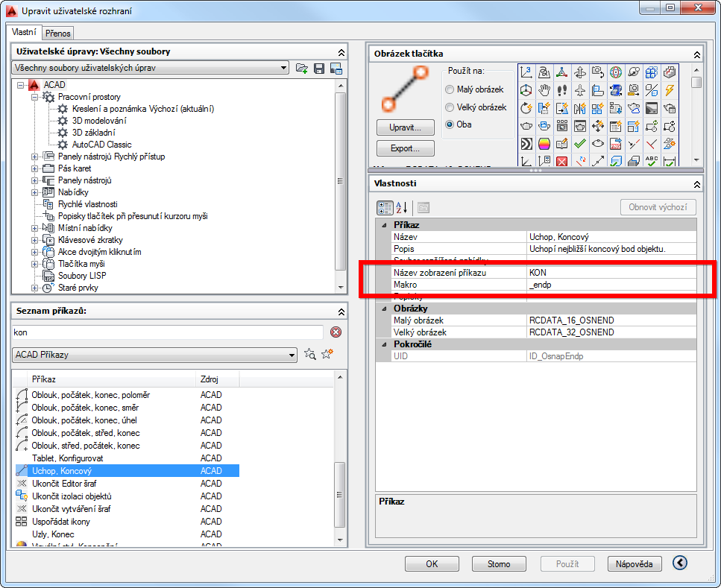Select the 'Malý obrázek' radio button
Screen dimensions: 721x588
tap(450, 89)
